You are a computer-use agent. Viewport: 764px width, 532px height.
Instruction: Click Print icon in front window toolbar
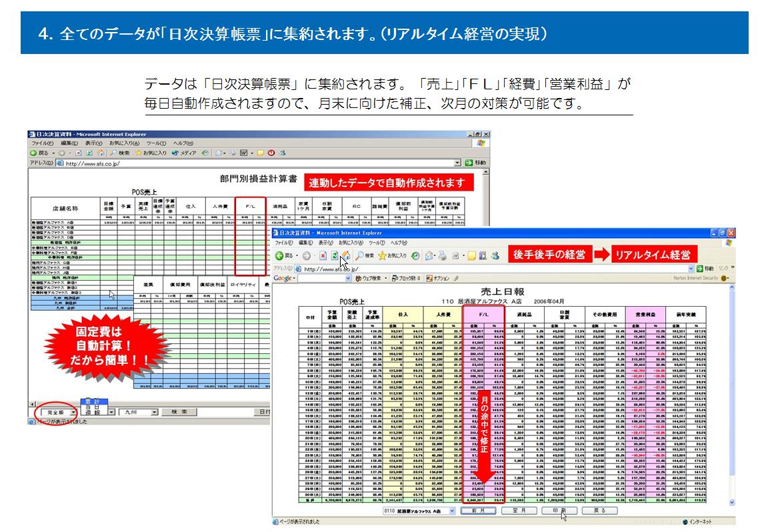pyautogui.click(x=442, y=256)
